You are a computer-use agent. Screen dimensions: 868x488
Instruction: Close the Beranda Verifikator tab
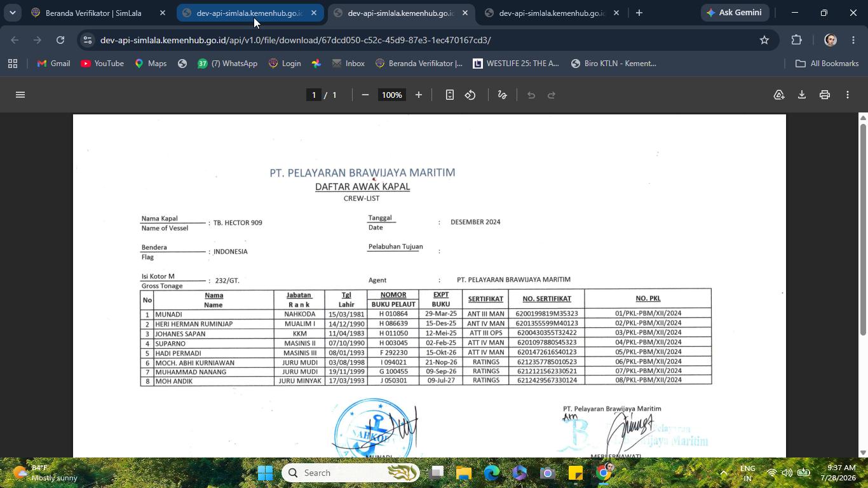point(163,13)
